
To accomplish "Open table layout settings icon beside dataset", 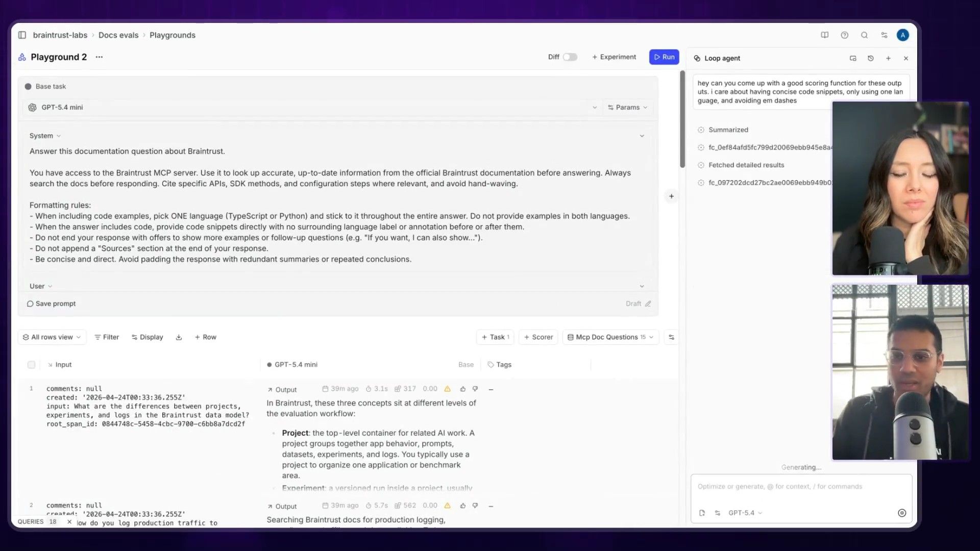I will (671, 337).
